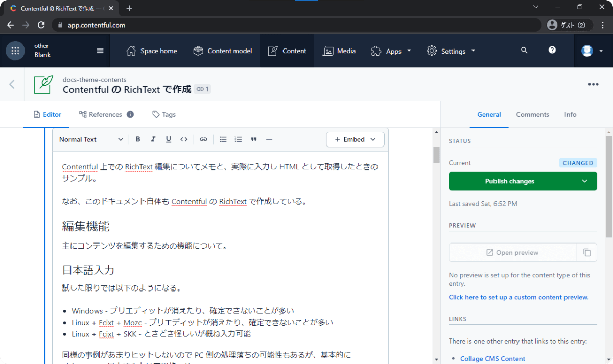613x364 pixels.
Task: Open the Apps dropdown menu
Action: (391, 51)
